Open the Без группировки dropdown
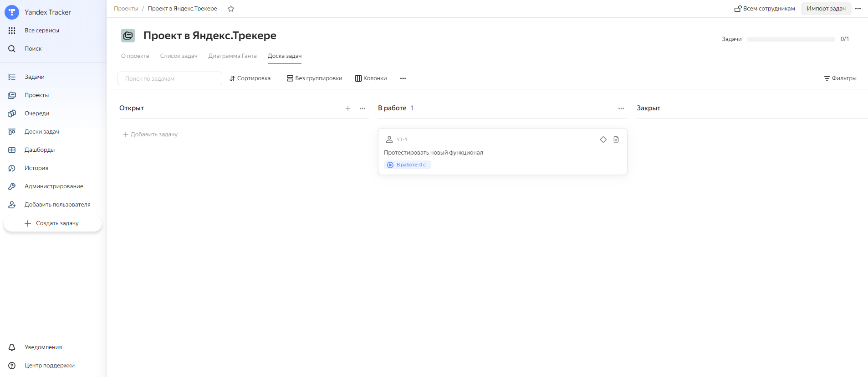The width and height of the screenshot is (868, 377). click(314, 78)
